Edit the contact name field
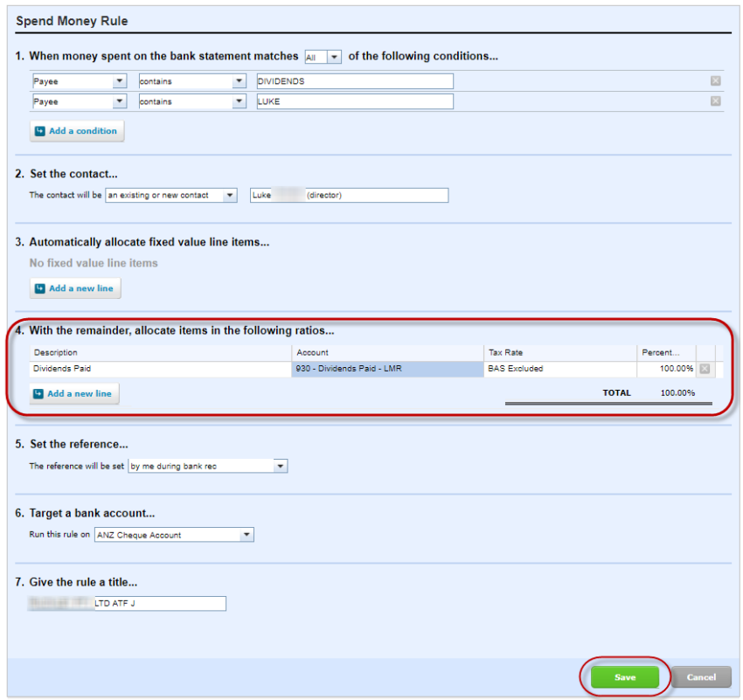The width and height of the screenshot is (743, 700). pyautogui.click(x=349, y=196)
